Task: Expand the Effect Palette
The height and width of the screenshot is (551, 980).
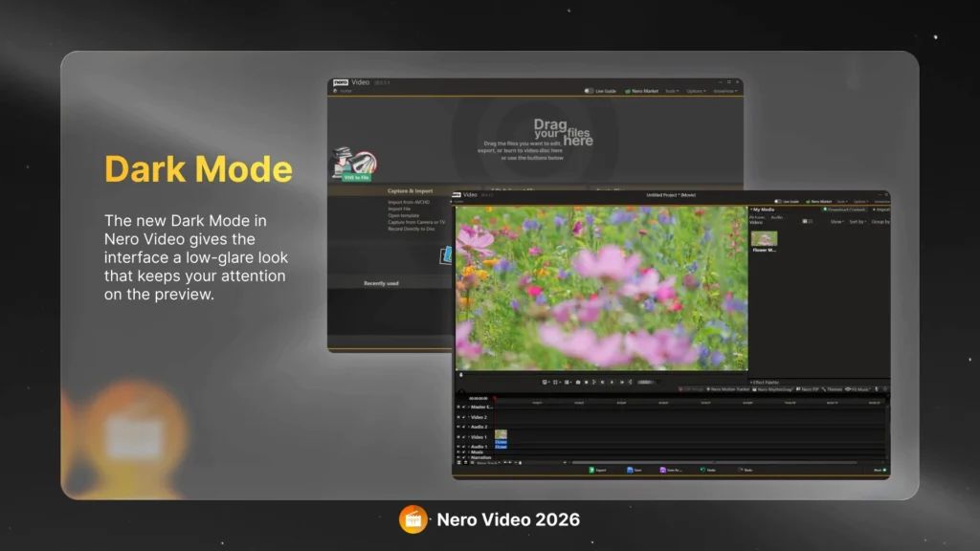Action: [x=754, y=380]
